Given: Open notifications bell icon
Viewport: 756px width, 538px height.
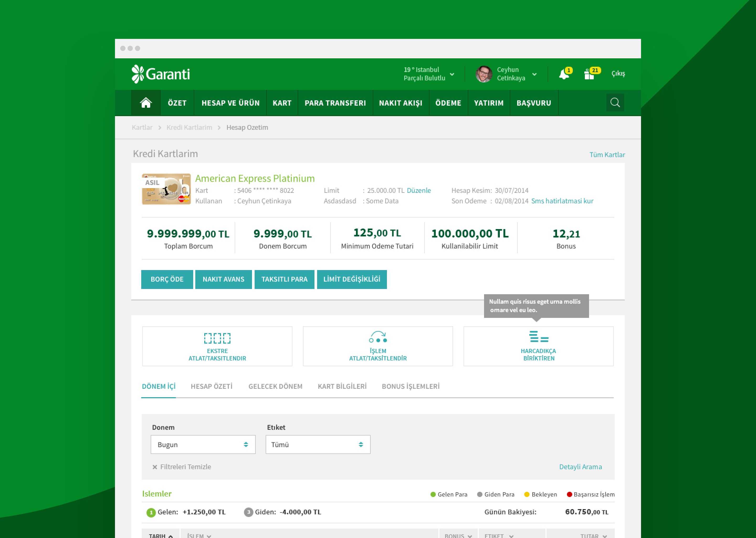Looking at the screenshot, I should [x=564, y=74].
